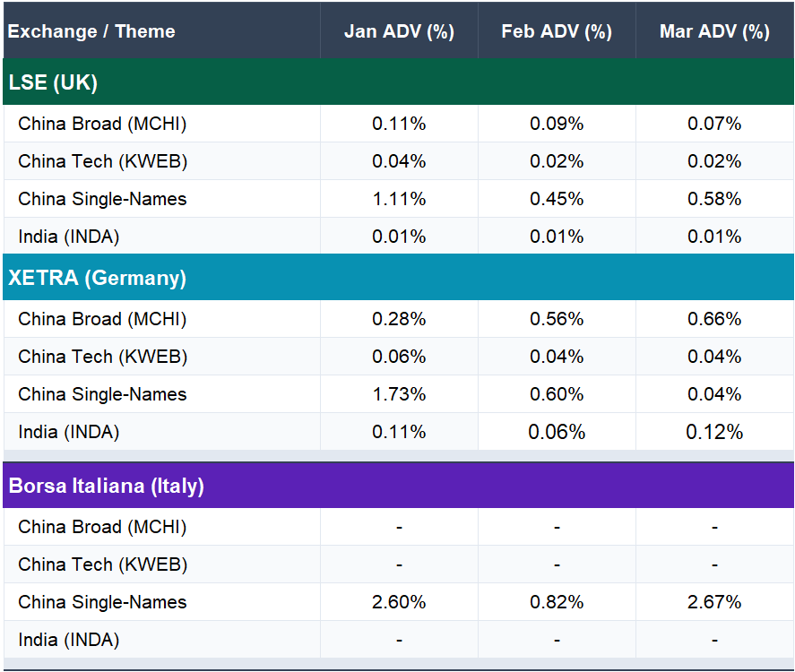This screenshot has width=795, height=672.
Task: Select LSE China Tech Feb value 0.02%
Action: tap(557, 161)
